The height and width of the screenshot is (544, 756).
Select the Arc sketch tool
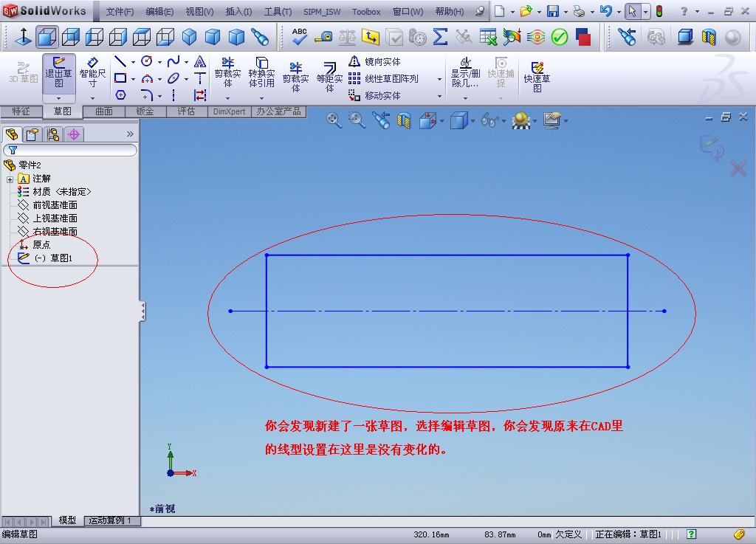point(147,78)
